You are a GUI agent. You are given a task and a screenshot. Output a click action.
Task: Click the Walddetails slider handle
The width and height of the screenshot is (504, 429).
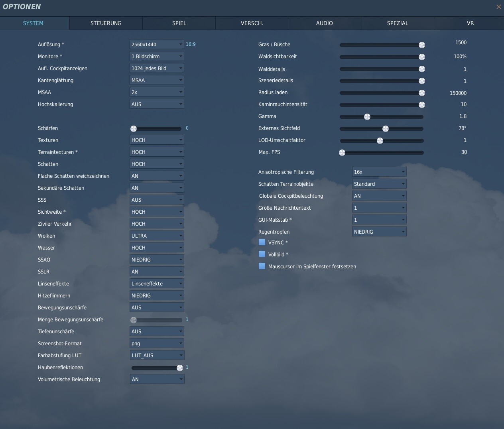point(421,69)
